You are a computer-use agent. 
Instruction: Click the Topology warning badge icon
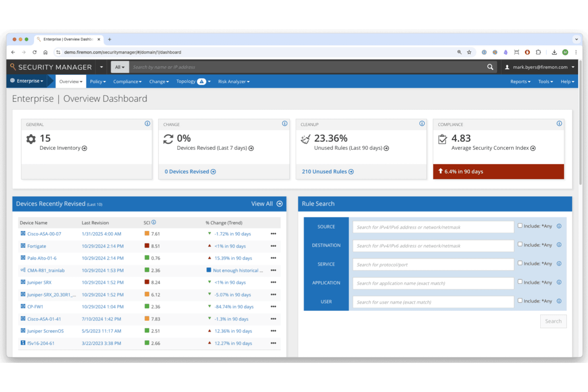pyautogui.click(x=202, y=81)
